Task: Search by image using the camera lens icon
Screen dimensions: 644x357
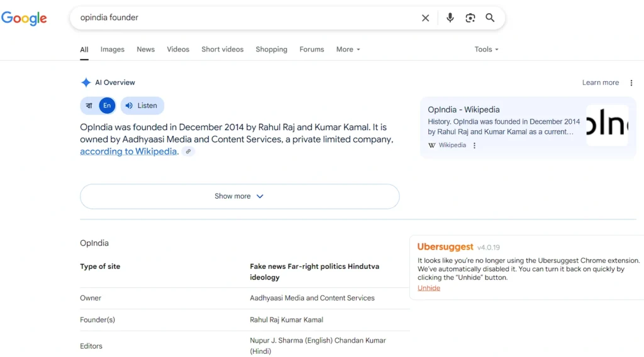Action: [x=470, y=18]
